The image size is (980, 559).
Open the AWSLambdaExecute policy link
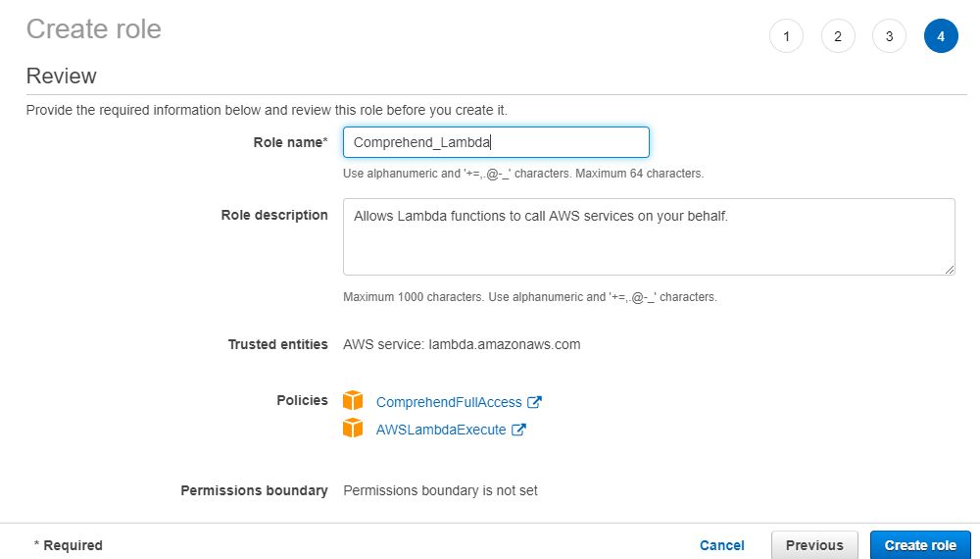pos(441,430)
